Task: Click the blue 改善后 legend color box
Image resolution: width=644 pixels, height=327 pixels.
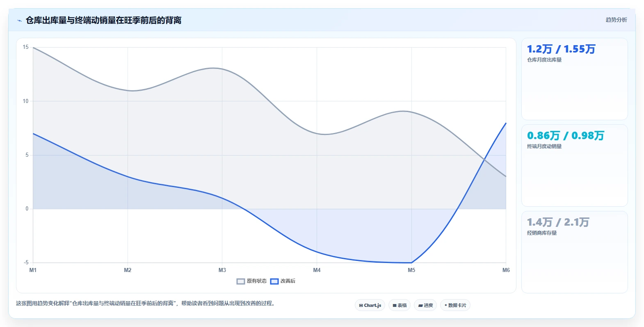Action: (274, 281)
